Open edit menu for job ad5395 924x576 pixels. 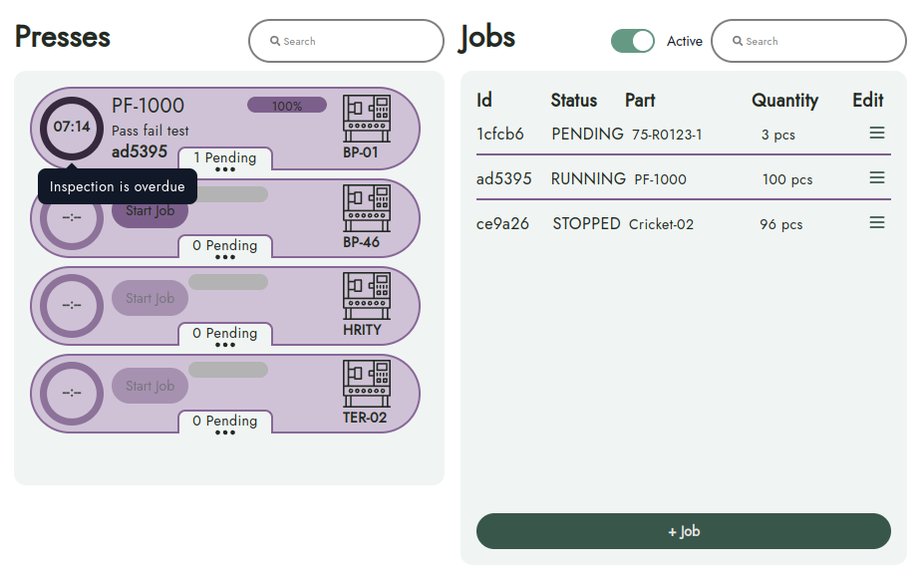pyautogui.click(x=876, y=178)
